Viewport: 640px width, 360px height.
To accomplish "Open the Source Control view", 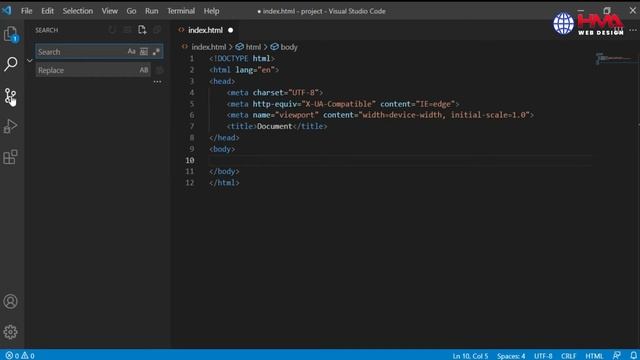I will tap(11, 96).
